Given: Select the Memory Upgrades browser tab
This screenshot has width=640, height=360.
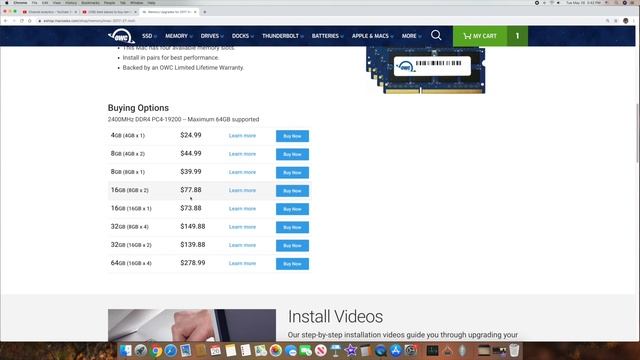Looking at the screenshot, I should (169, 12).
